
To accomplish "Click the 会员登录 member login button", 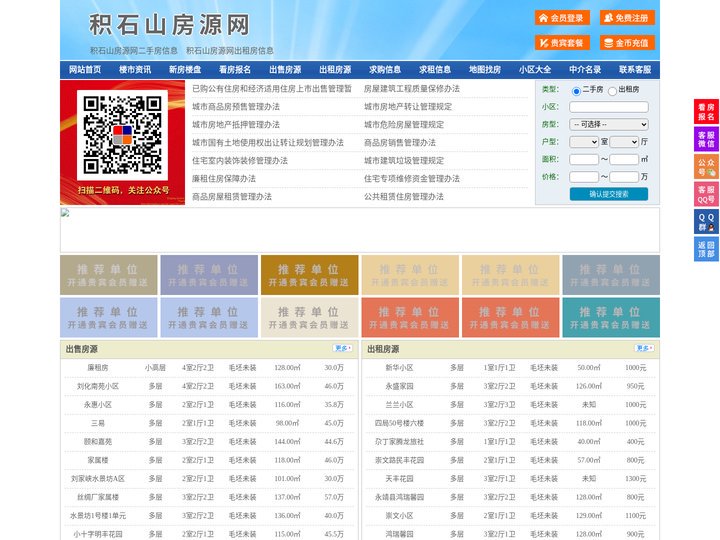I will (562, 18).
